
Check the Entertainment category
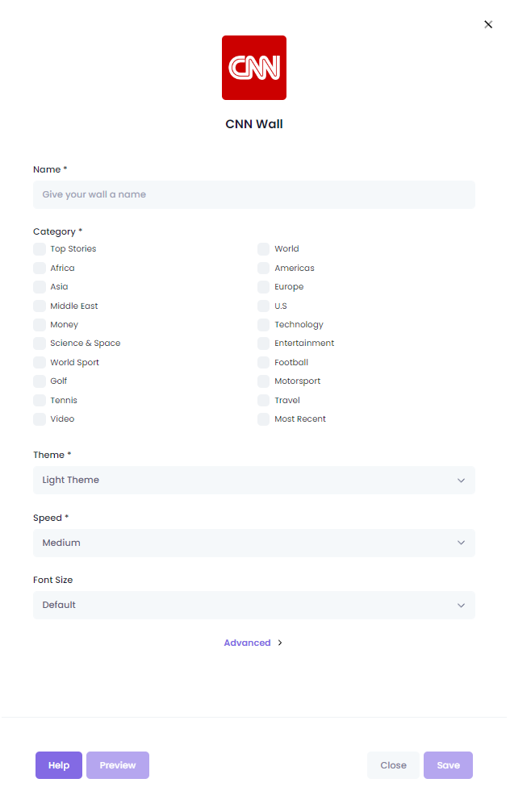[263, 344]
